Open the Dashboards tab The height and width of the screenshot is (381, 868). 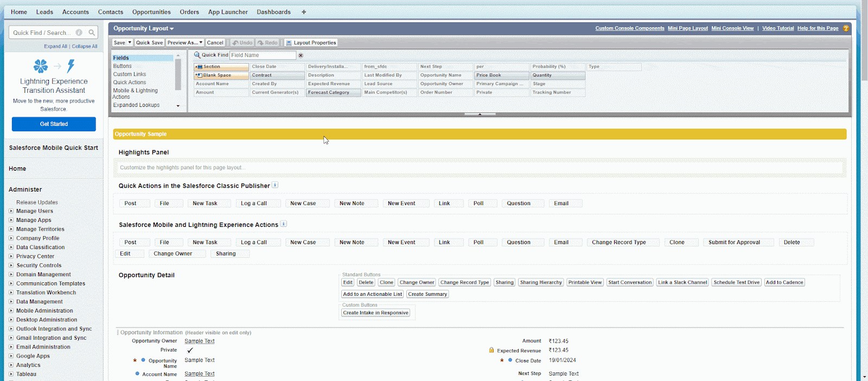pos(273,12)
